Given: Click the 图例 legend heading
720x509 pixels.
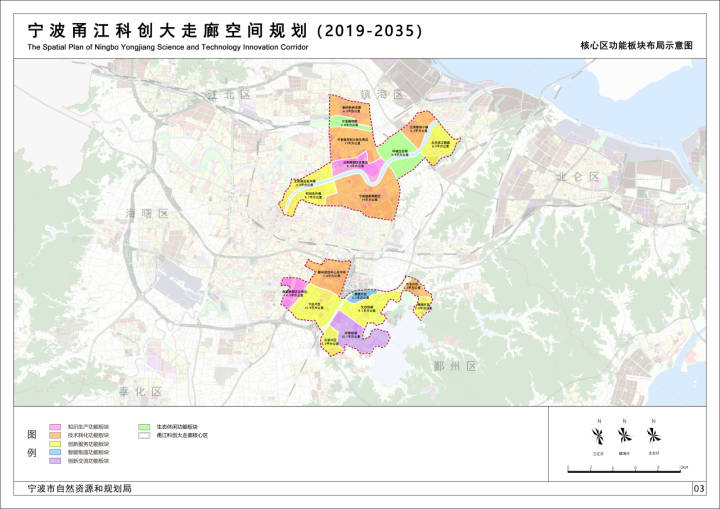Looking at the screenshot, I should pos(32,443).
